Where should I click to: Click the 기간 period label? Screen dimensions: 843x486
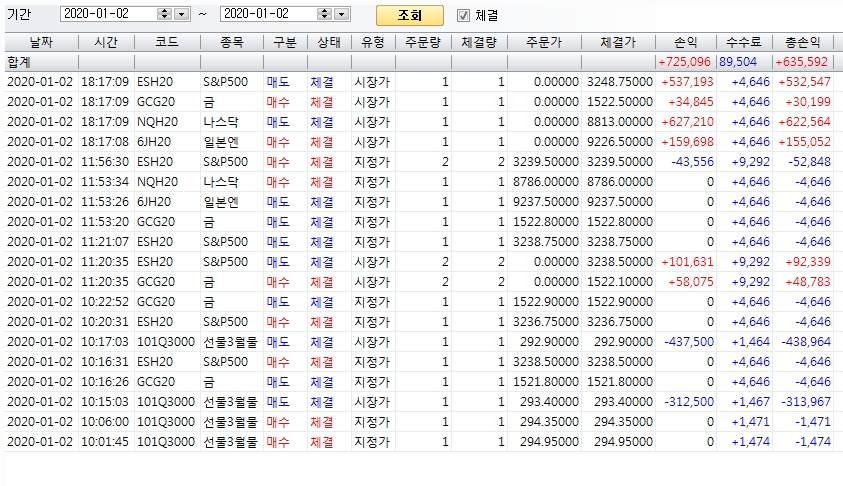pos(19,14)
